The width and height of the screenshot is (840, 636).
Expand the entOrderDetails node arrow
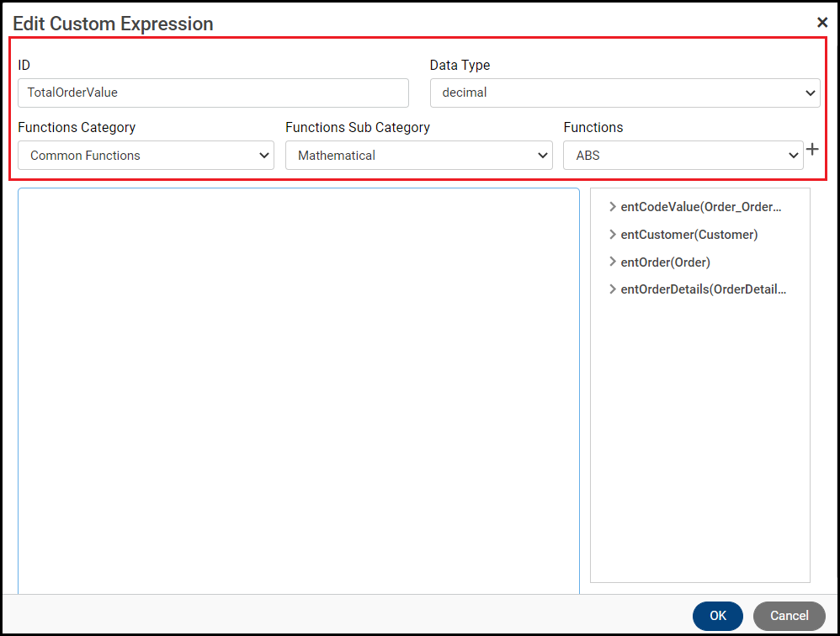coord(613,289)
